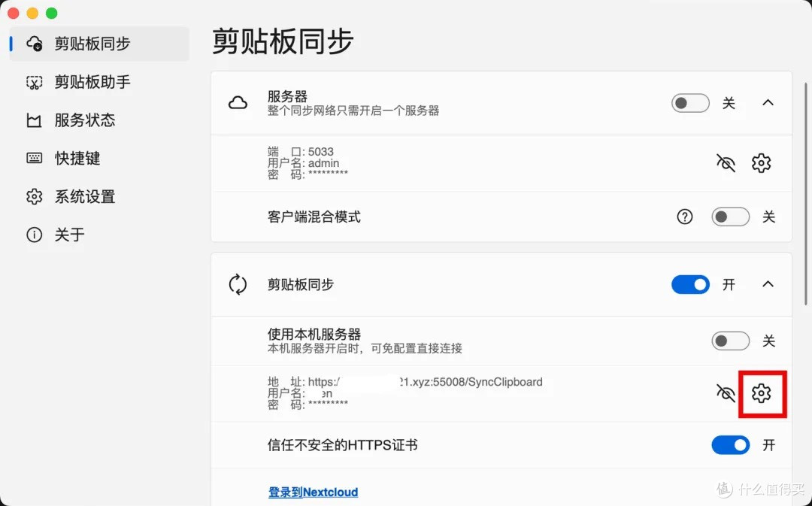This screenshot has width=812, height=506.
Task: Show the question mark help for 客户端混合模式
Action: click(x=685, y=217)
